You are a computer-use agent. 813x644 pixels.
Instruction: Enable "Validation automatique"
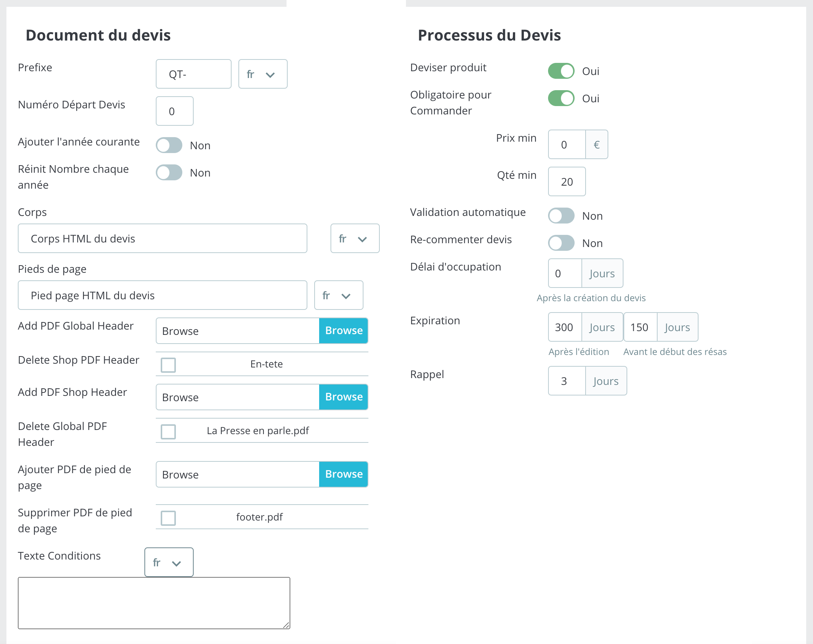(x=561, y=216)
